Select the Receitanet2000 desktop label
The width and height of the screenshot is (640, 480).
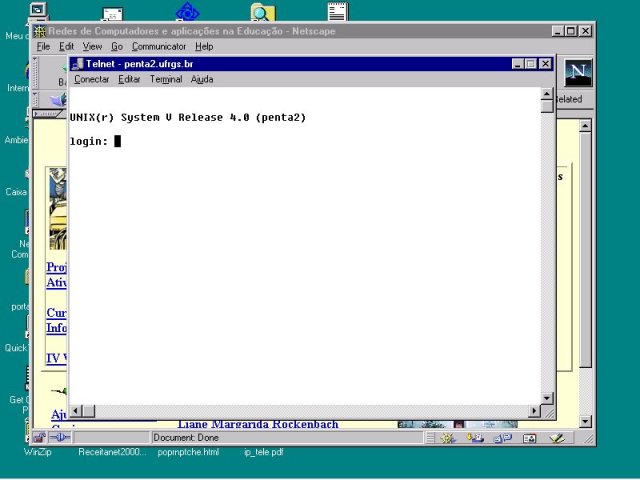112,452
